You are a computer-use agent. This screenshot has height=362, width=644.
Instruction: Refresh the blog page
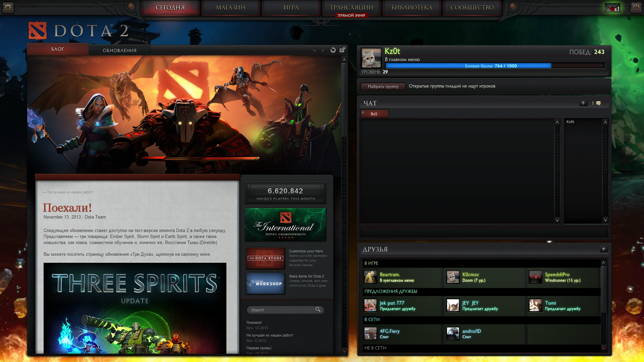tap(333, 50)
